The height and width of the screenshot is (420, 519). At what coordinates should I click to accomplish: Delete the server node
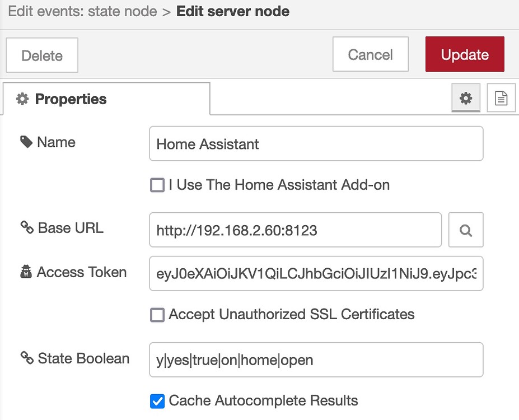[x=41, y=54]
